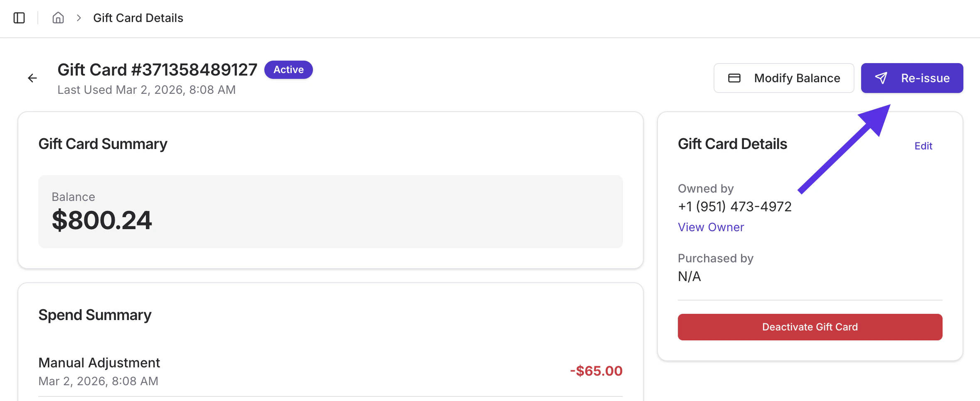Click the owner phone number
Screen dimensions: 980x401
[x=734, y=206]
